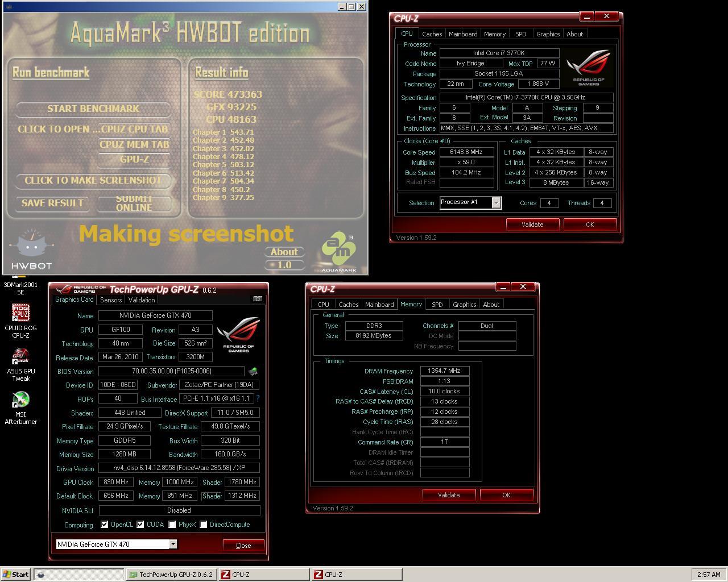The width and height of the screenshot is (728, 582).
Task: Open the 3DMark2001 SE desktop icon
Action: point(20,284)
